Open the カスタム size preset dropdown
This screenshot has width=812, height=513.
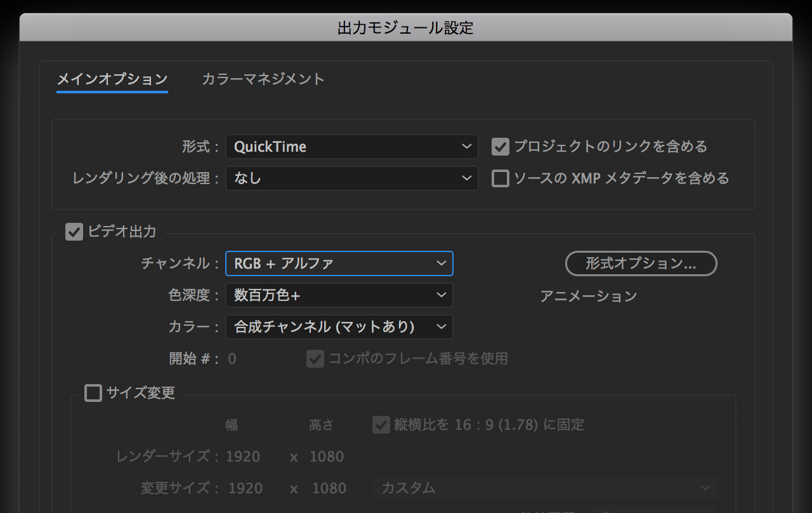(x=545, y=488)
